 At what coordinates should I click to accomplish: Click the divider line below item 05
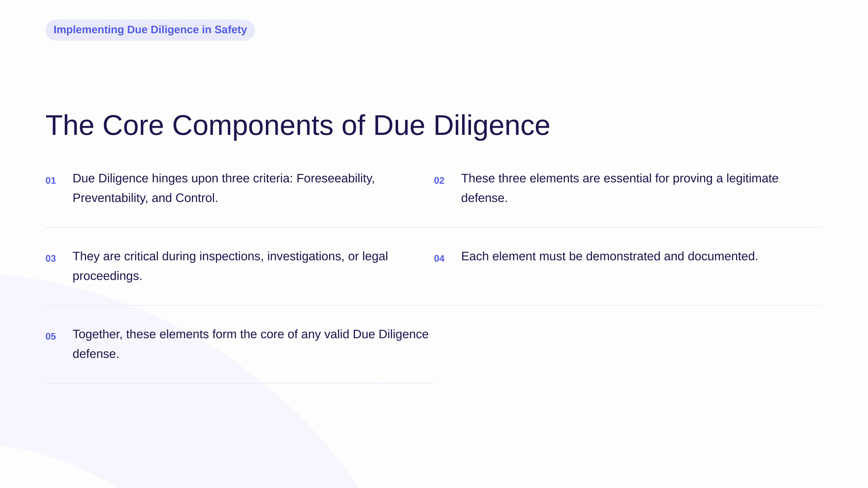click(x=240, y=383)
